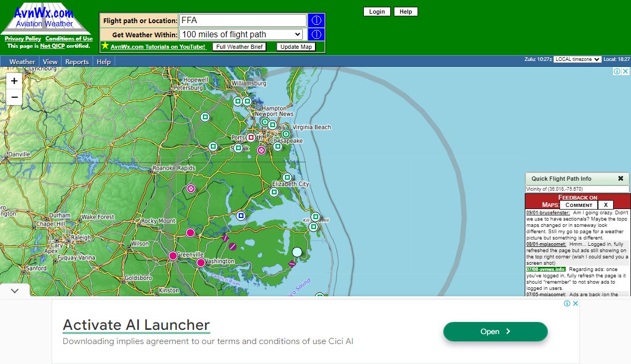Select green square marker south of Elizabeth City
Screen dimensions: 631x364
click(273, 192)
